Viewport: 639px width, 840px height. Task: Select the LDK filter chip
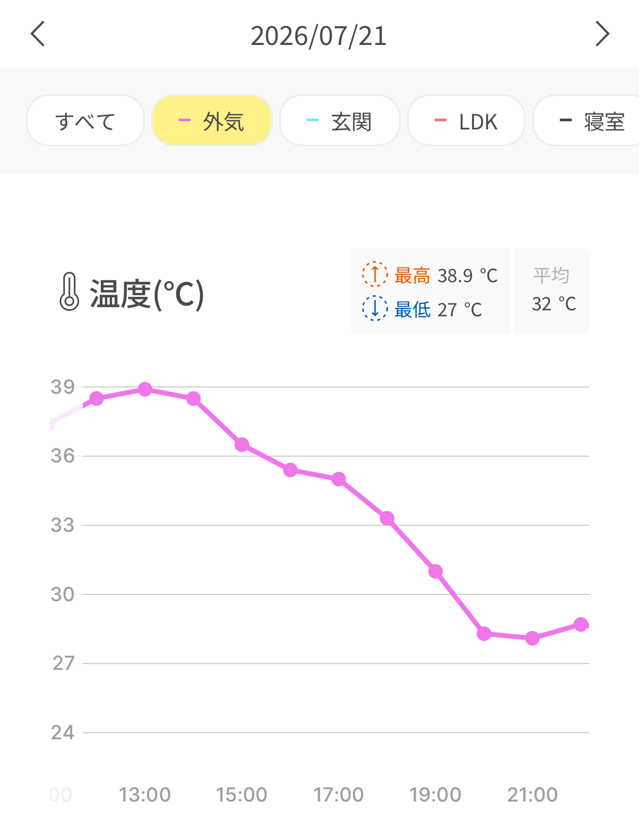click(466, 121)
